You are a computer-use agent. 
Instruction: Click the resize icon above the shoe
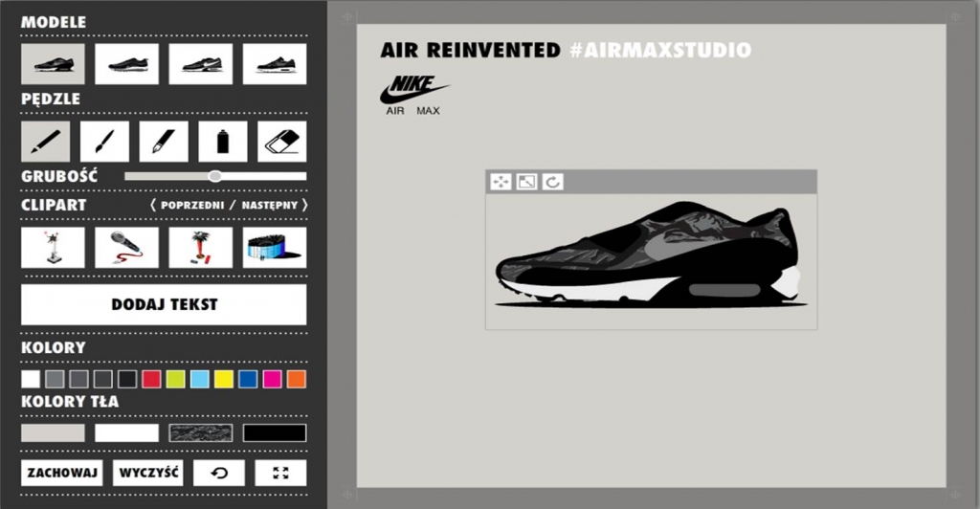point(526,182)
